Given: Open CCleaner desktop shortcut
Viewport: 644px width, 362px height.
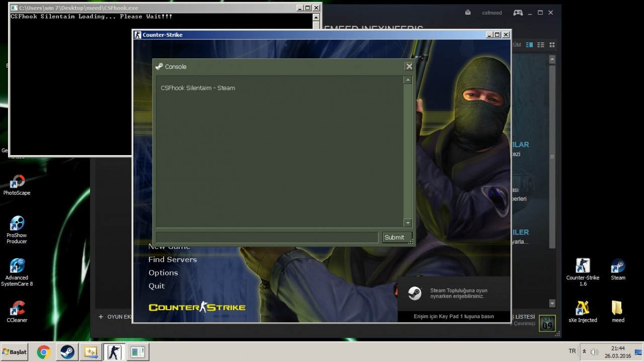Looking at the screenshot, I should coord(17,312).
